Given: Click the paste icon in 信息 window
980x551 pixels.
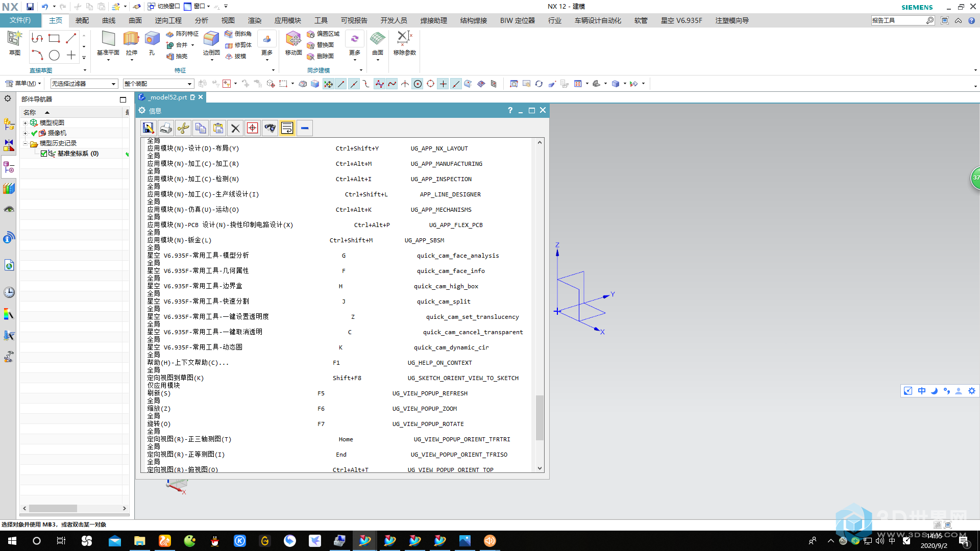Looking at the screenshot, I should click(218, 128).
